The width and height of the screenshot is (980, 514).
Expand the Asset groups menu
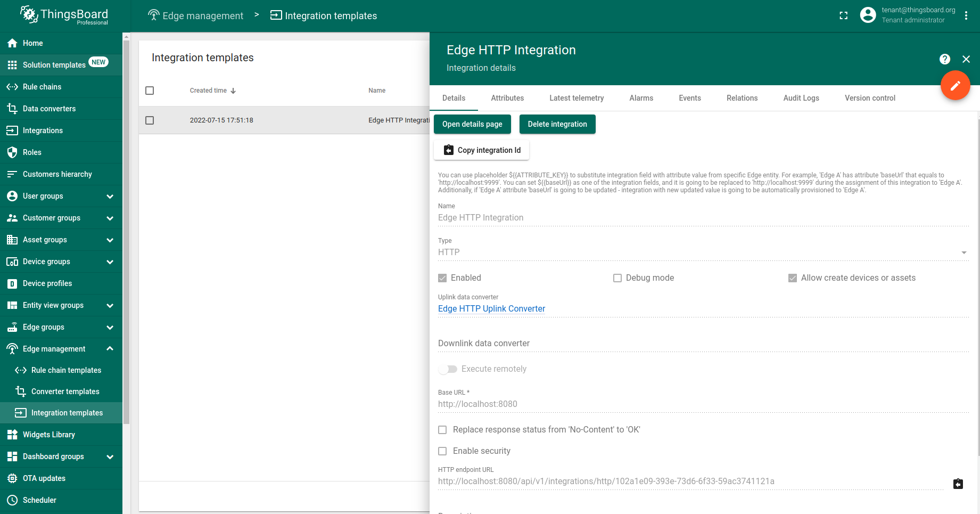coord(110,240)
